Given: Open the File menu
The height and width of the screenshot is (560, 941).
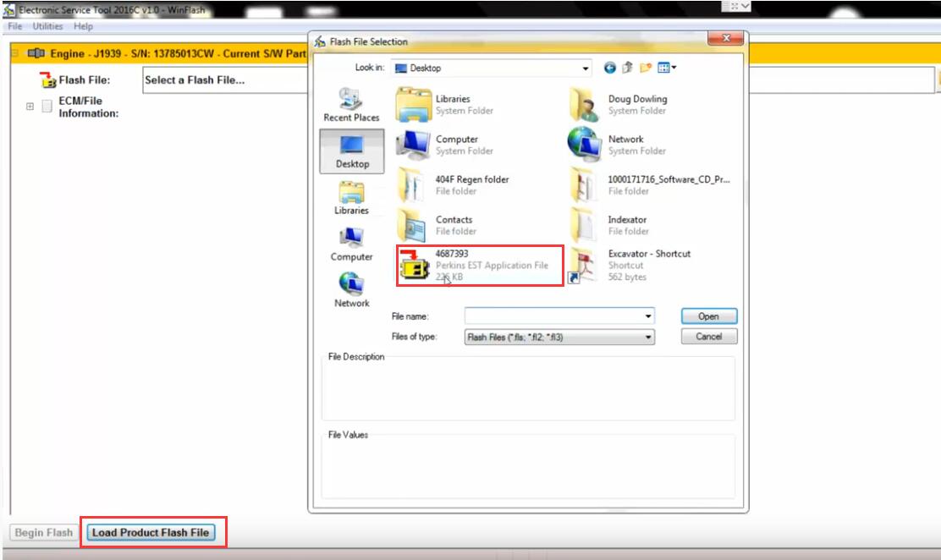Looking at the screenshot, I should coord(14,26).
